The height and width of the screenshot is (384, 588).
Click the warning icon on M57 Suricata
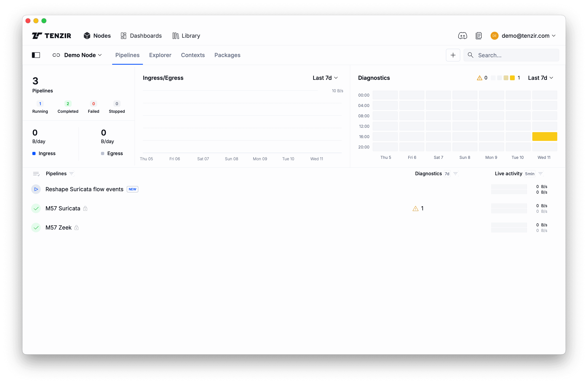(x=415, y=209)
